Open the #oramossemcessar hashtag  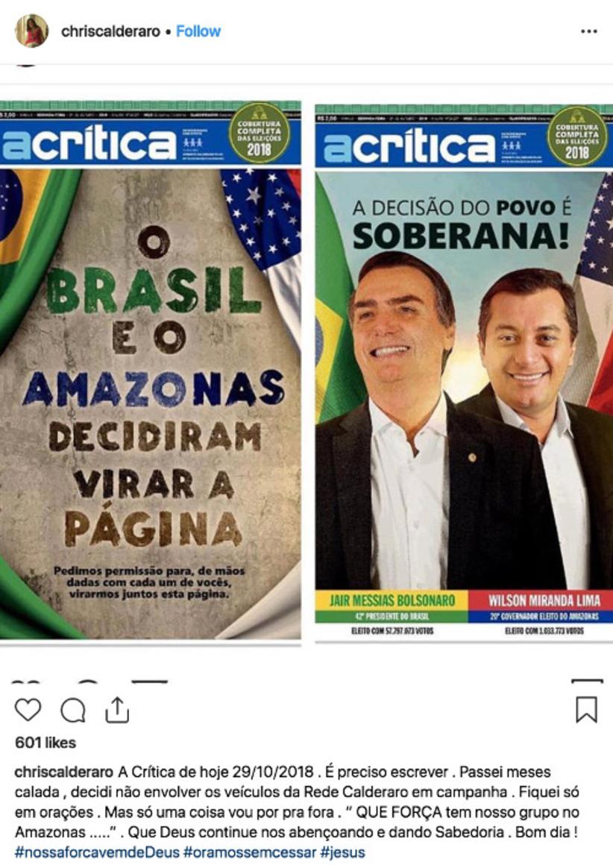click(x=250, y=852)
